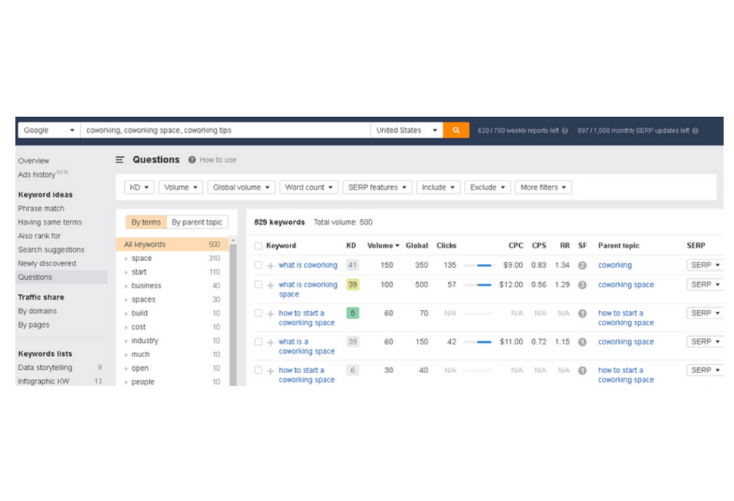
Task: Expand the KD filter dropdown
Action: tap(138, 187)
